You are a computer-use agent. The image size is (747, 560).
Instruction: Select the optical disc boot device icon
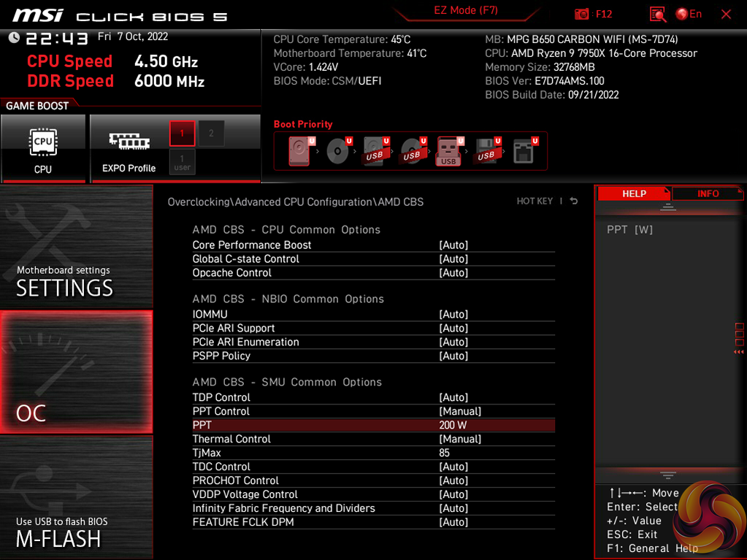click(337, 151)
